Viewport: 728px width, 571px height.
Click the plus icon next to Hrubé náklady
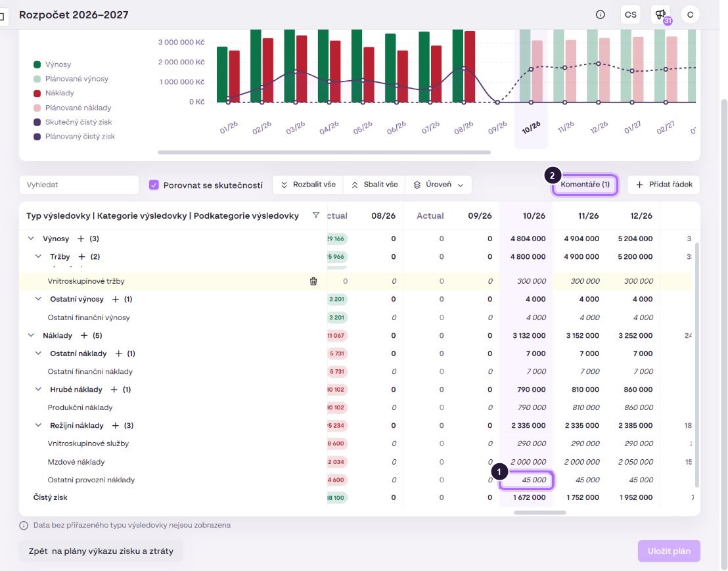(x=114, y=390)
